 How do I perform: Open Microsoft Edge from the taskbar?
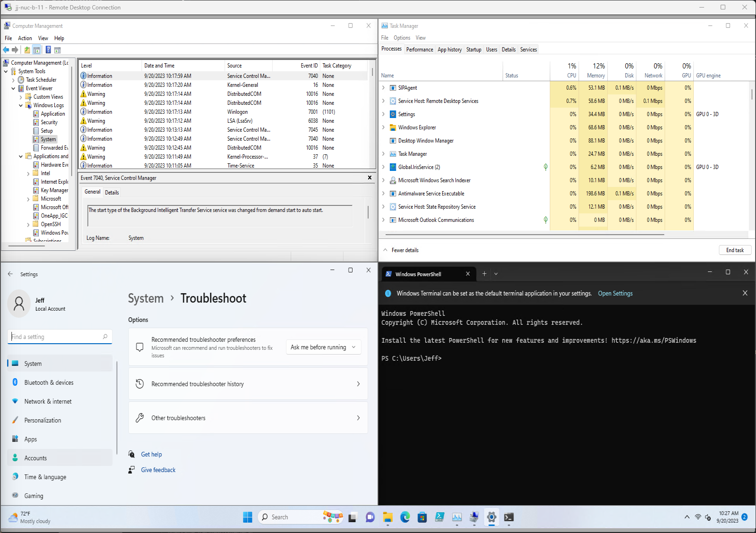(405, 517)
